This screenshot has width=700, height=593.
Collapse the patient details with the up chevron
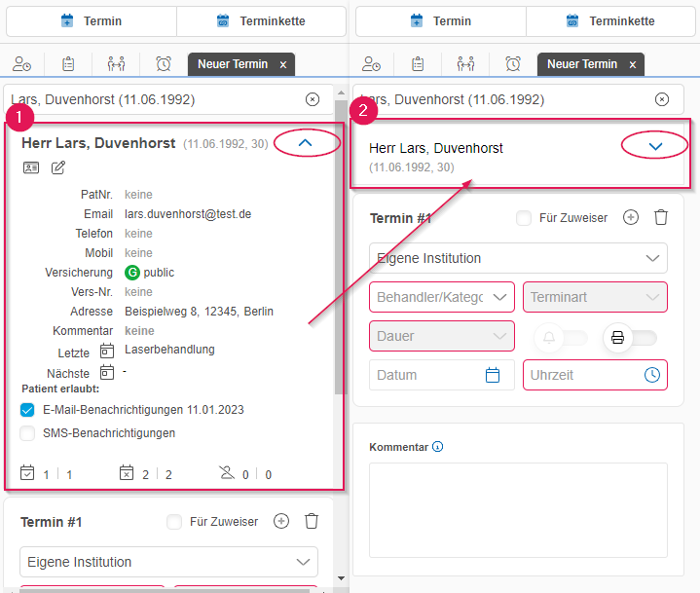coord(306,143)
